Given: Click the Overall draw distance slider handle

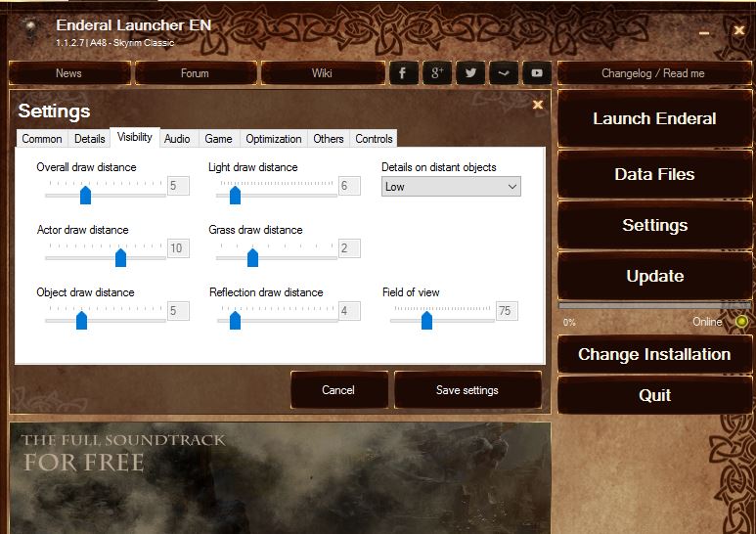Looking at the screenshot, I should (85, 195).
